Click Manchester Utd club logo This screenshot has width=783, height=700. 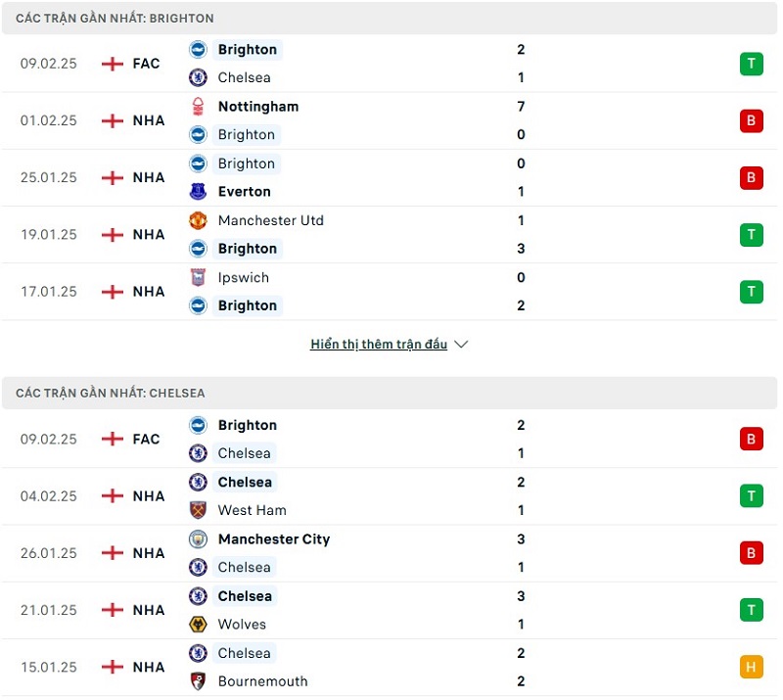point(199,220)
